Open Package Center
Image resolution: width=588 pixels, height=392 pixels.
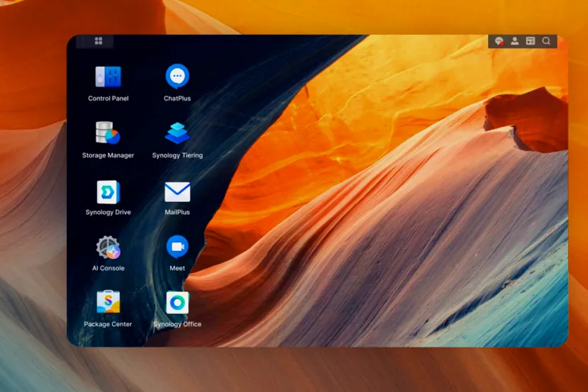(x=108, y=302)
